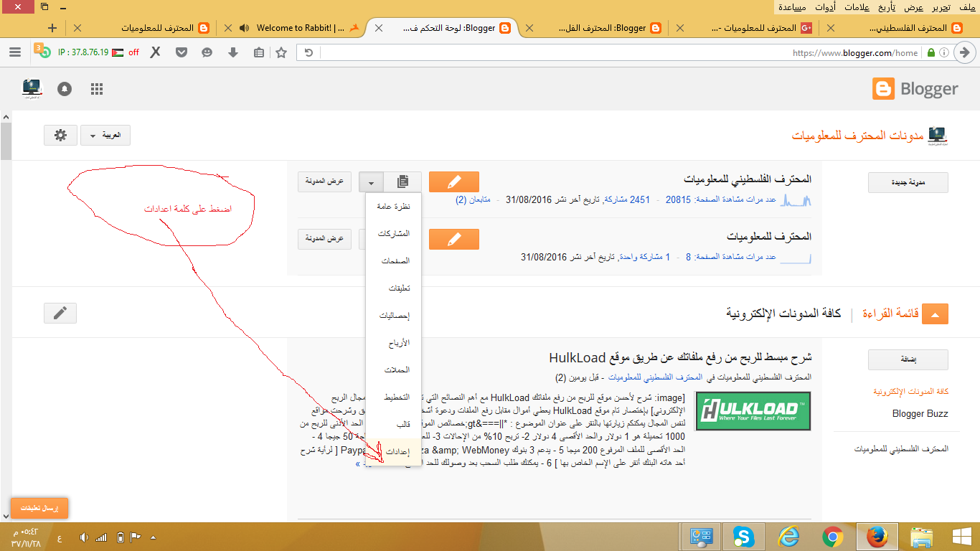Open the 'علامات' bookmarks menu
Image resolution: width=980 pixels, height=551 pixels.
click(855, 7)
